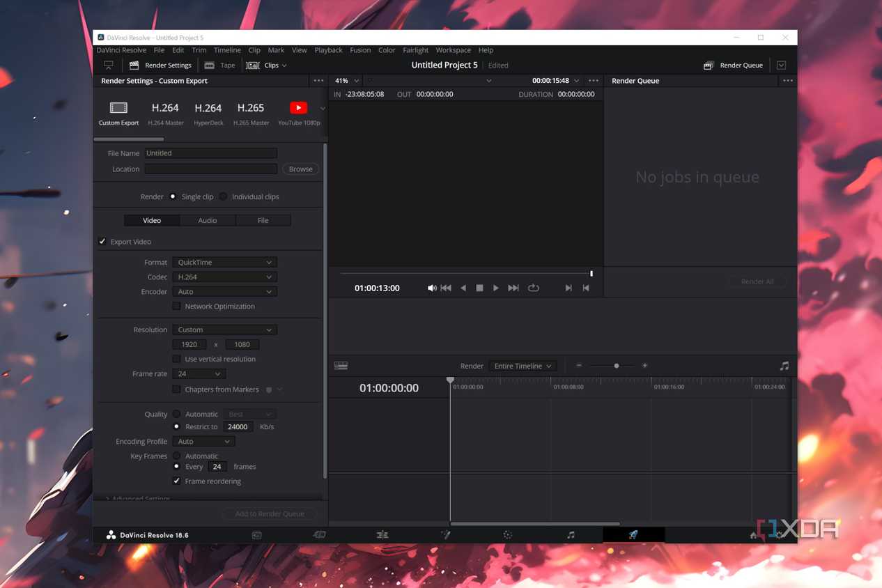Select Automatic quality radio button

pos(176,415)
